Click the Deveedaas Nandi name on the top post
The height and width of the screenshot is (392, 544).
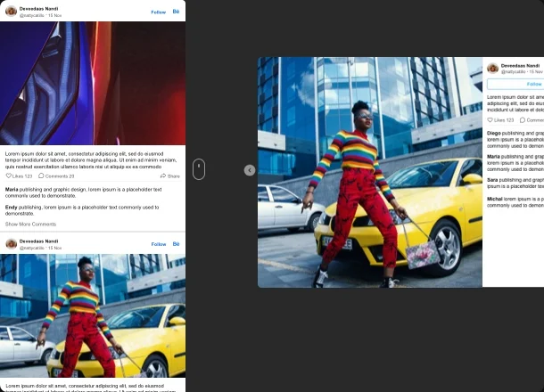pos(39,9)
